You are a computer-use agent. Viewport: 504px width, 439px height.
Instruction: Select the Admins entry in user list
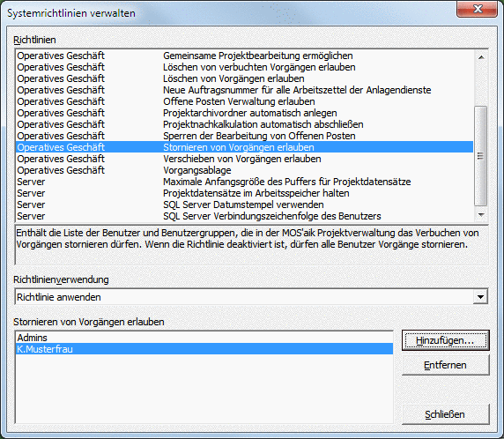[204, 338]
